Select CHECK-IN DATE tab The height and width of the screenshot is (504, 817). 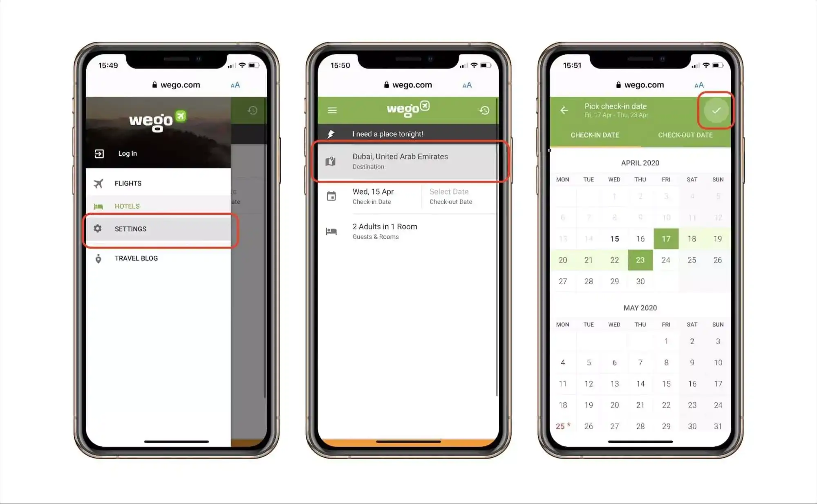(595, 135)
